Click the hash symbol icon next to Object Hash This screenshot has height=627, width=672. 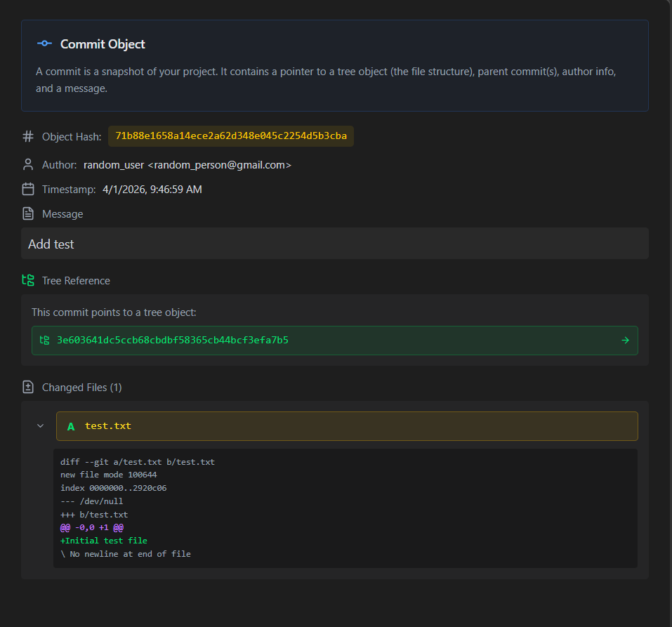click(28, 136)
